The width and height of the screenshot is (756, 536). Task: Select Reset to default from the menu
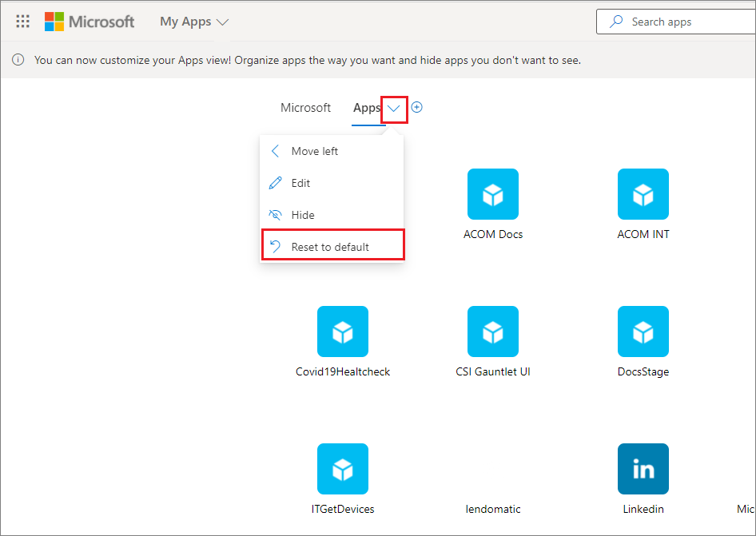pyautogui.click(x=331, y=246)
